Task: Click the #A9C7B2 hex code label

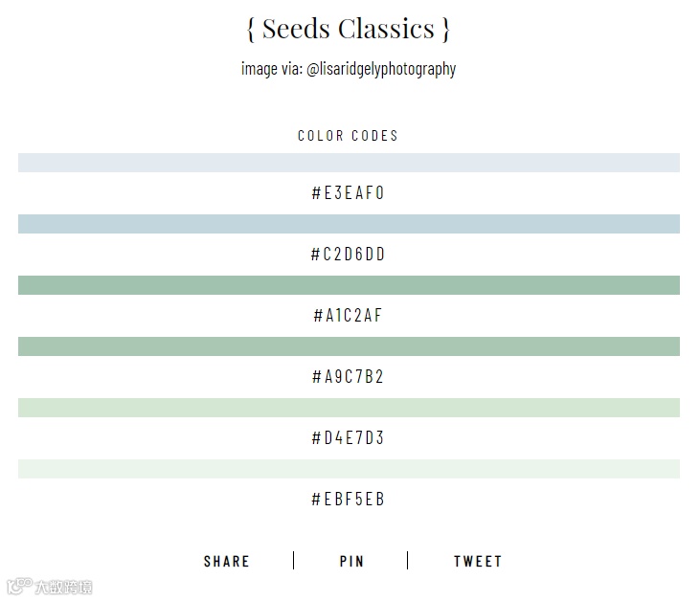Action: pos(349,377)
